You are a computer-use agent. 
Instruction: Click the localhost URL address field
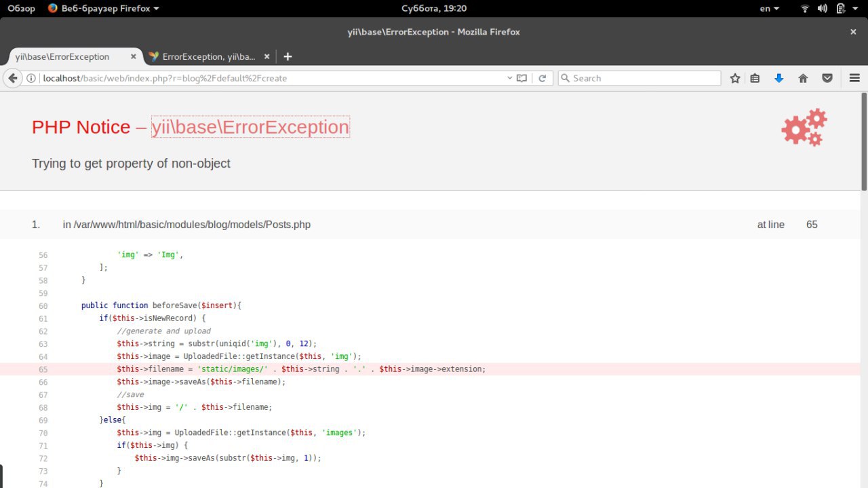click(x=275, y=78)
